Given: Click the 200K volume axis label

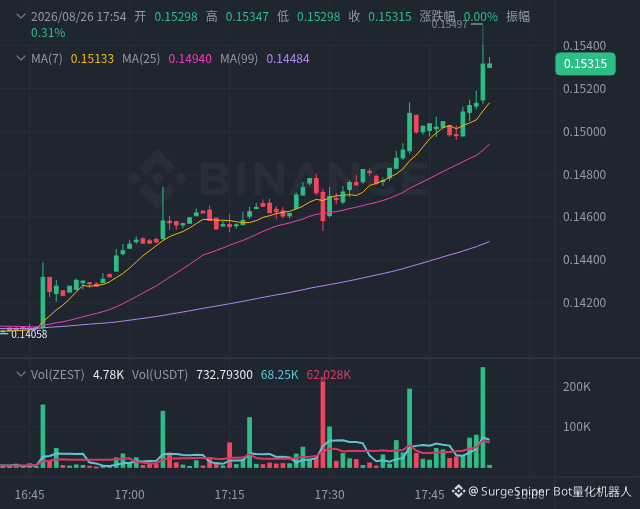Looking at the screenshot, I should 577,387.
